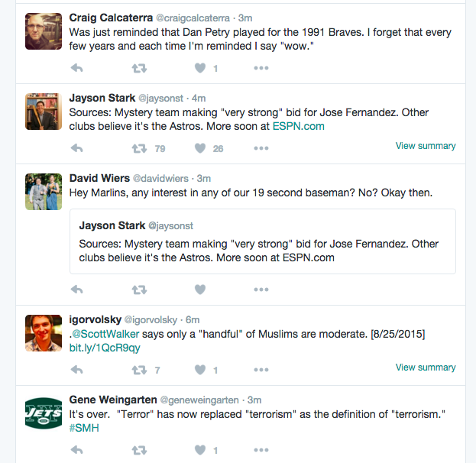Expand View summary on Jayson Stark's tweet
Image resolution: width=476 pixels, height=463 pixels.
(425, 146)
